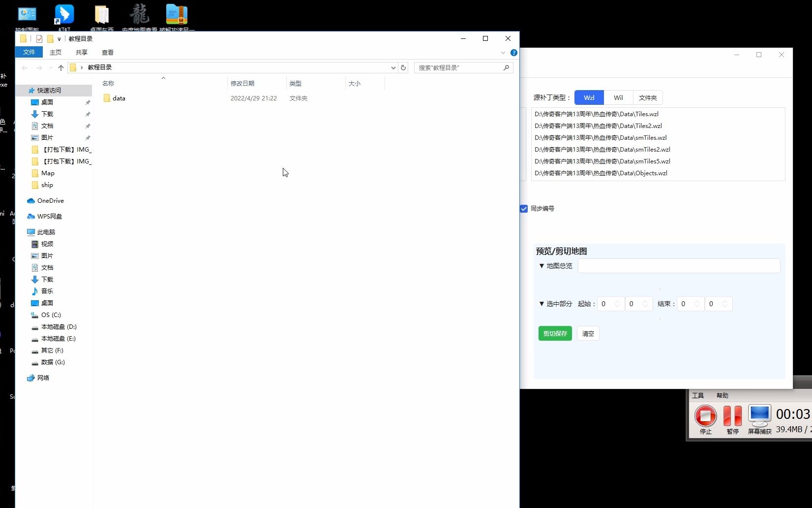Collapse the 地图总览 section triangle
The height and width of the screenshot is (508, 812).
[541, 266]
